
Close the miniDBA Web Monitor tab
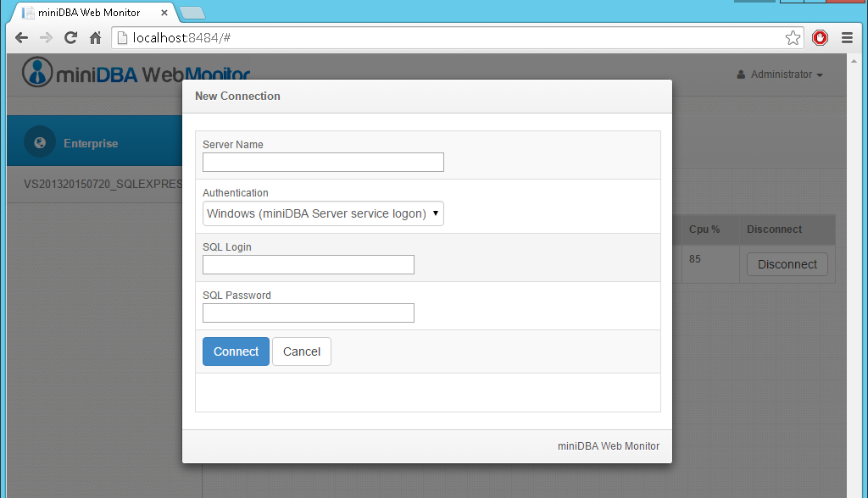[x=164, y=12]
